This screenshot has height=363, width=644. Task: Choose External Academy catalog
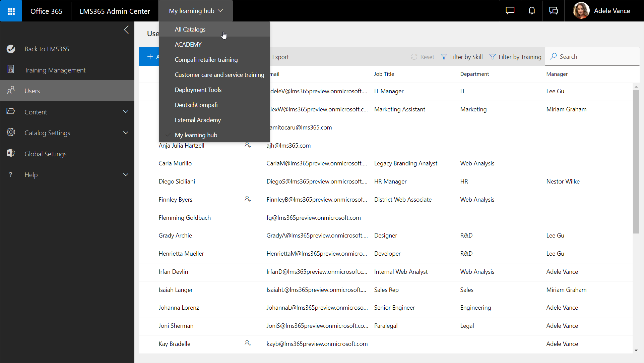(198, 120)
